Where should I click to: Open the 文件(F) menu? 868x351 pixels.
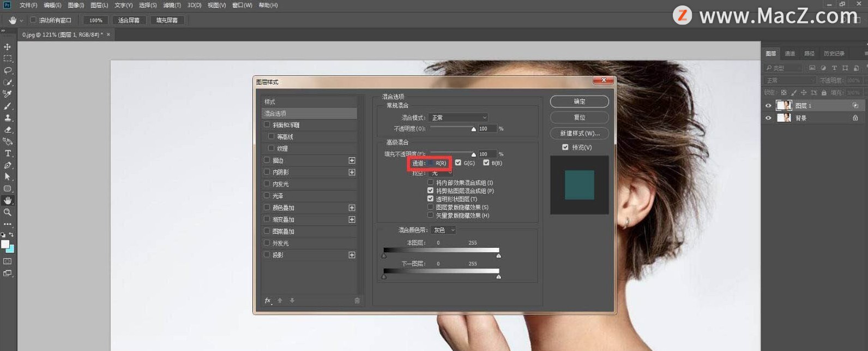pyautogui.click(x=28, y=5)
